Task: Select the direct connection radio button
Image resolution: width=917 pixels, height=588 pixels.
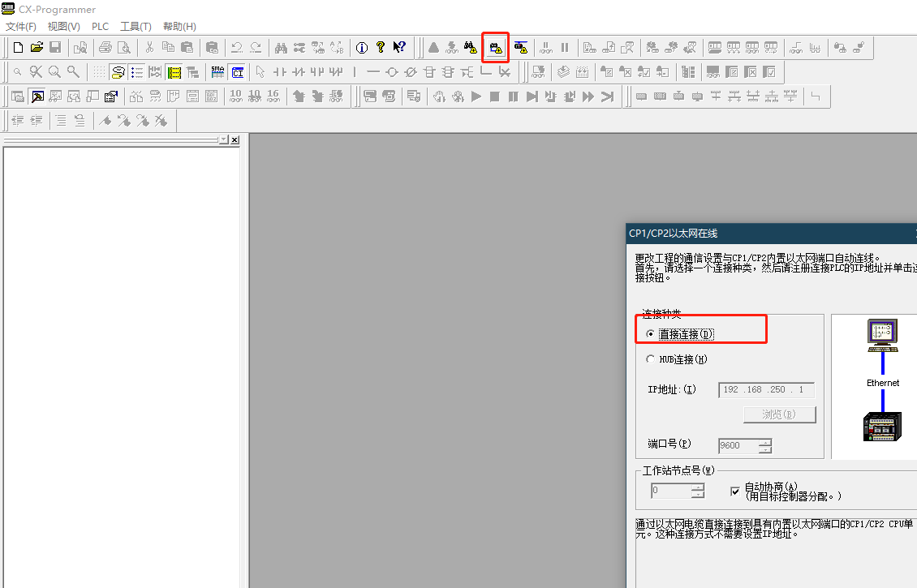Action: tap(650, 334)
